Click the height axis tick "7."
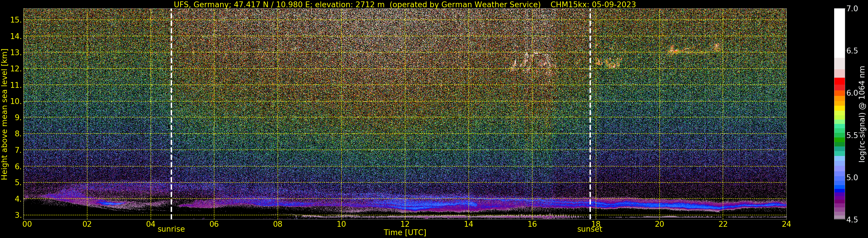Image resolution: width=868 pixels, height=238 pixels. [x=18, y=150]
